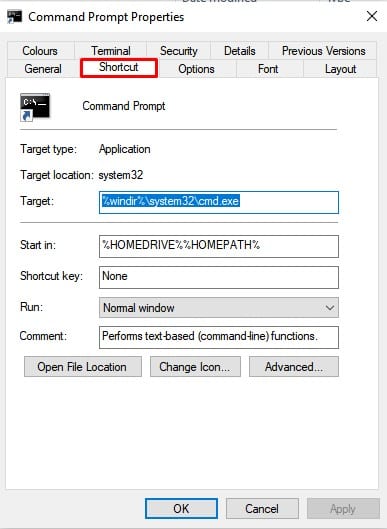This screenshot has width=387, height=529.
Task: Click the 'Start in:' label
Action: click(38, 245)
